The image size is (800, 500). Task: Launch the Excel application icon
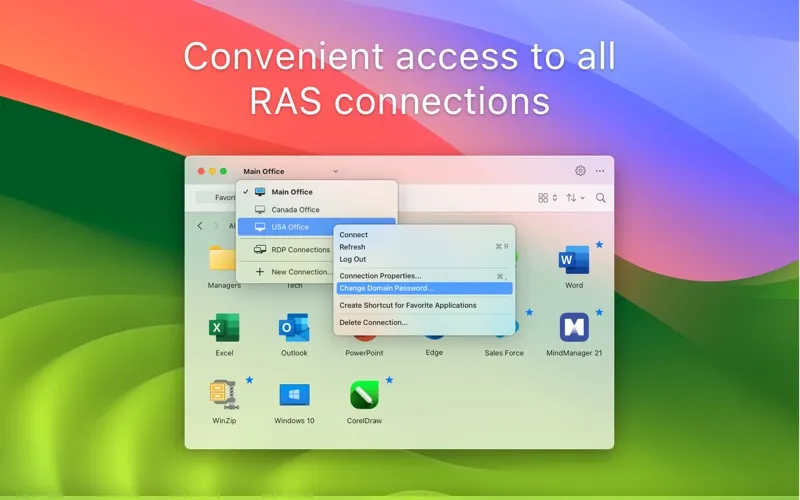pos(224,328)
